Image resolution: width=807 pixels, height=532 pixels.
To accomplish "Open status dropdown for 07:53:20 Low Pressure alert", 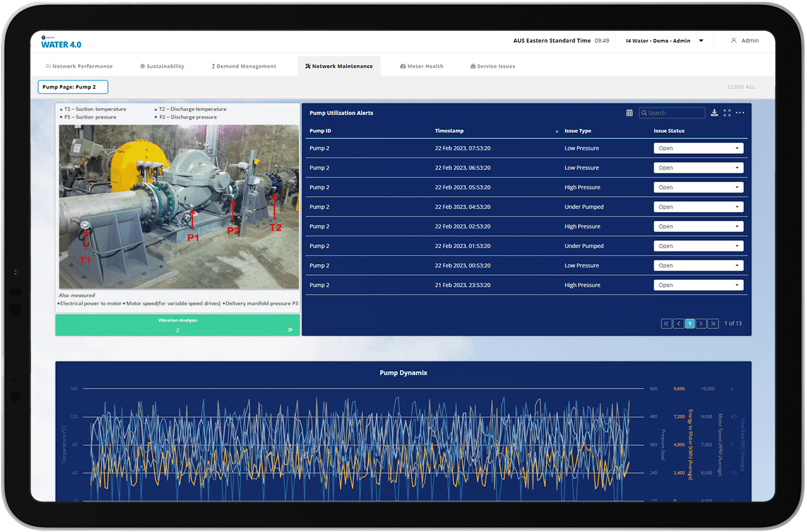I will (698, 148).
